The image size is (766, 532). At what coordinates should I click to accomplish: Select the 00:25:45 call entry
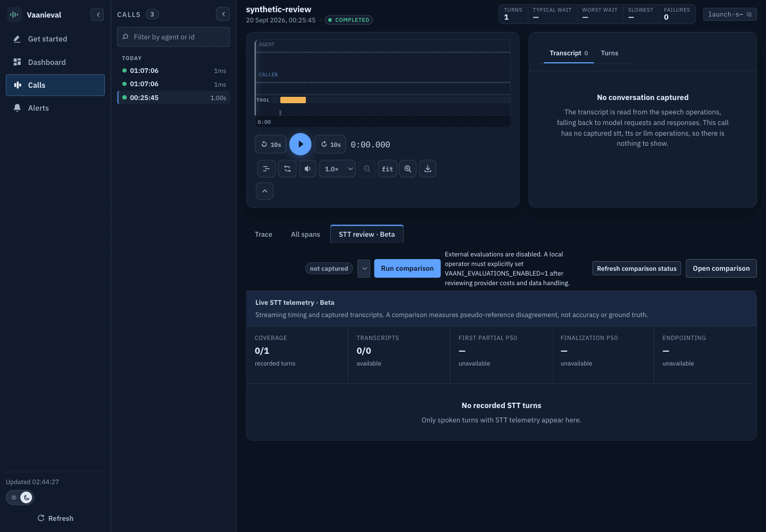174,98
